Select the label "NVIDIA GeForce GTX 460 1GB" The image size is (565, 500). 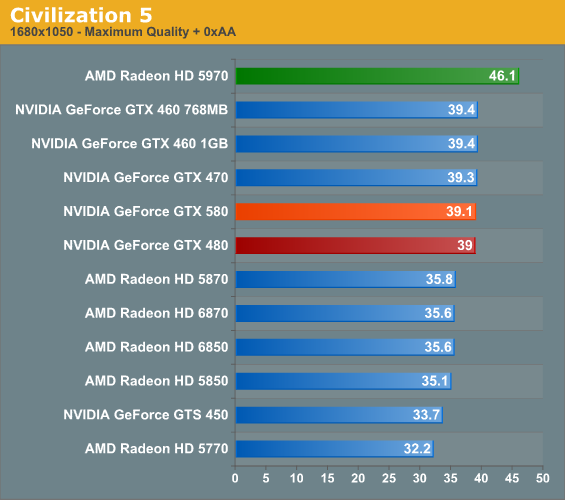pyautogui.click(x=130, y=144)
